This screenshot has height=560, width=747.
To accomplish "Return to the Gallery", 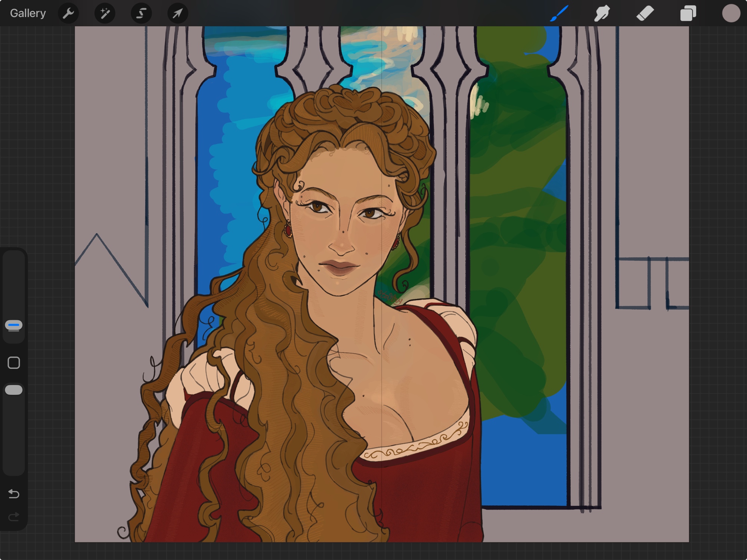I will click(x=28, y=13).
